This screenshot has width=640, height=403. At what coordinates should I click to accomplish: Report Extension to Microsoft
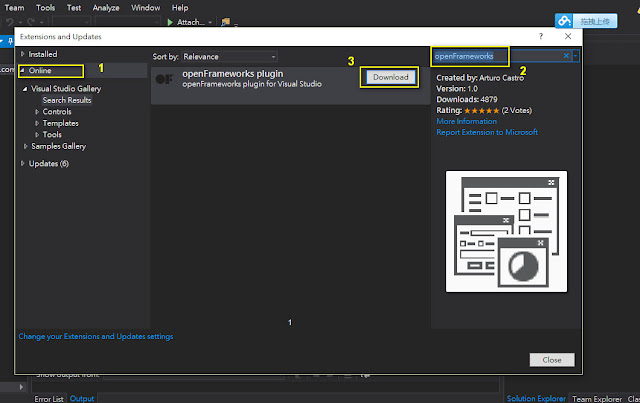point(487,132)
